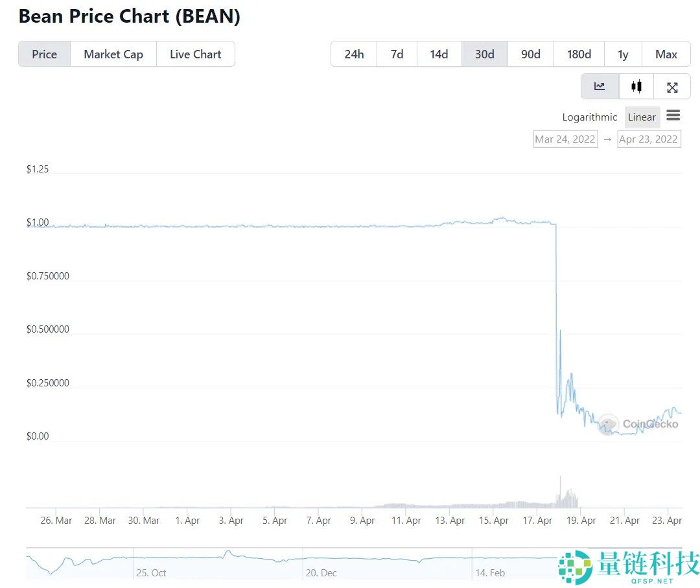Screen dimensions: 700x588
Task: Select the 24h time range
Action: tap(354, 54)
